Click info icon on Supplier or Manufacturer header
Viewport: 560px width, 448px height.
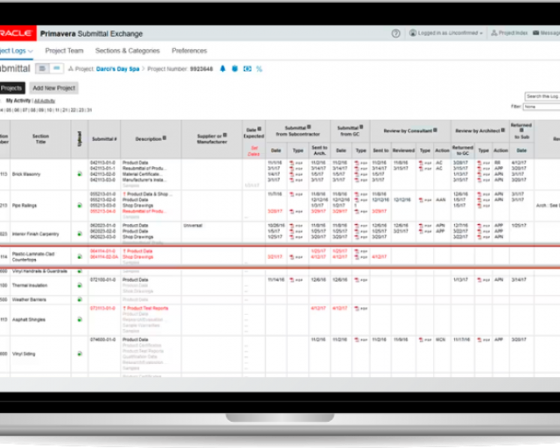tap(225, 135)
